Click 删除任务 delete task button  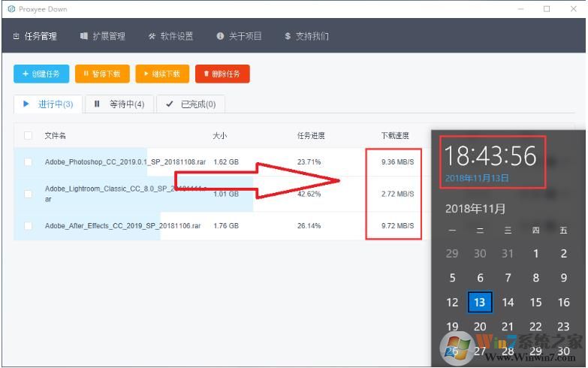tap(222, 74)
